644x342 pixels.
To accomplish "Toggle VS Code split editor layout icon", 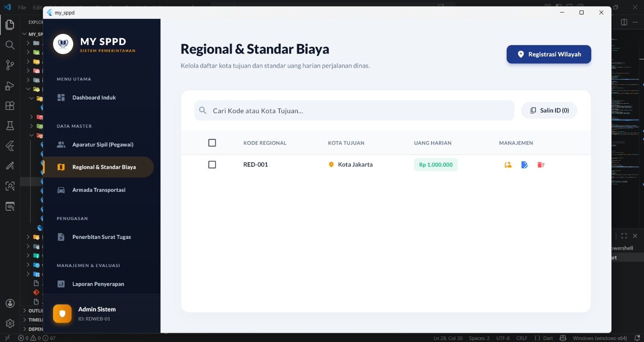I will point(624,22).
